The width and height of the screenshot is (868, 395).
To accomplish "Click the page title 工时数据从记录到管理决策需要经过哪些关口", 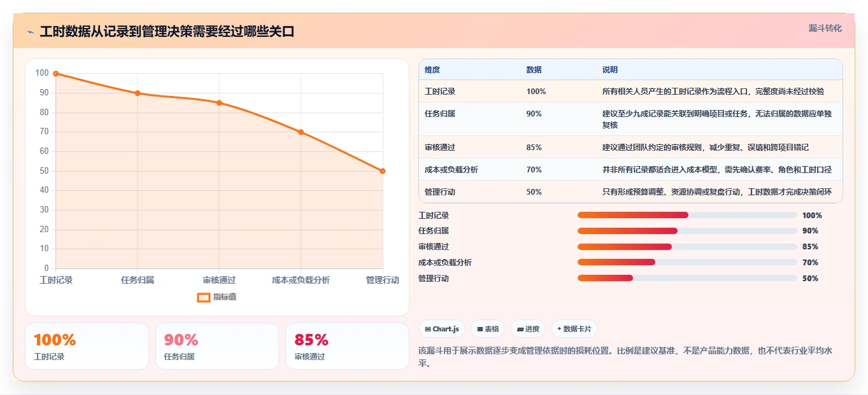I will [167, 32].
